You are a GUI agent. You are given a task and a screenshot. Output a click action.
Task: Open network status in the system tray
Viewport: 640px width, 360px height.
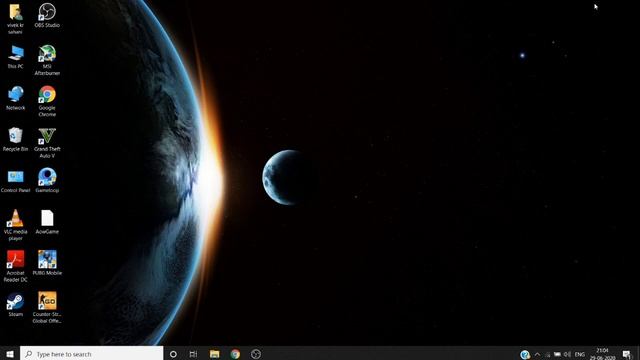547,354
